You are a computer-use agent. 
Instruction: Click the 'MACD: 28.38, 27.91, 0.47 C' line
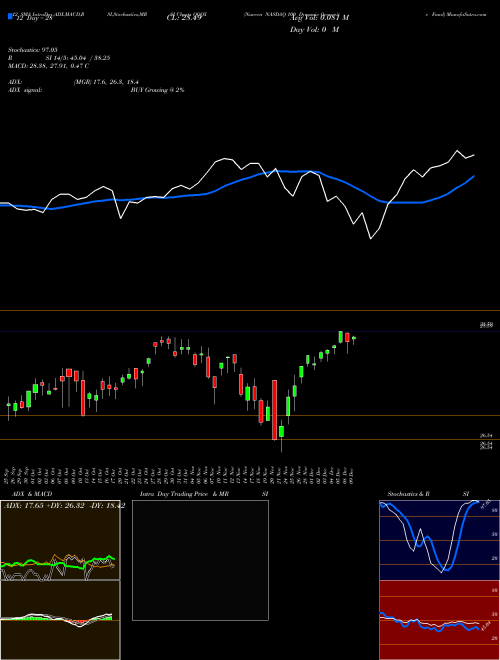click(48, 66)
